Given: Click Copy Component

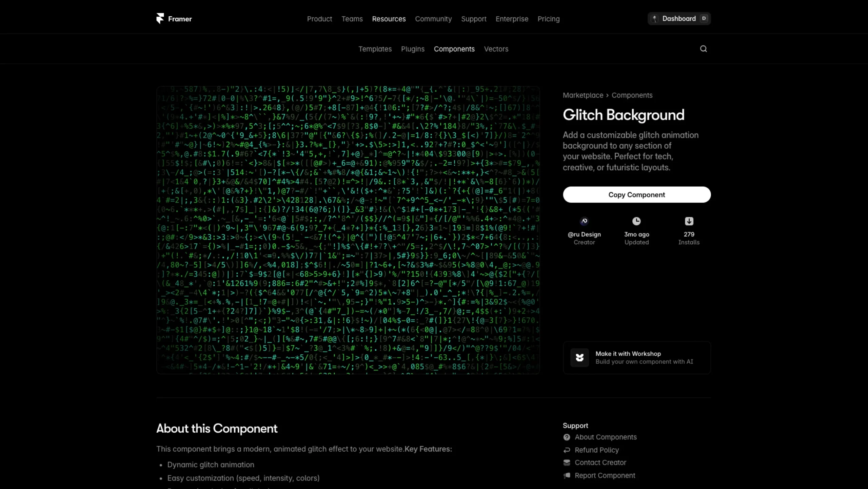Looking at the screenshot, I should pyautogui.click(x=636, y=194).
